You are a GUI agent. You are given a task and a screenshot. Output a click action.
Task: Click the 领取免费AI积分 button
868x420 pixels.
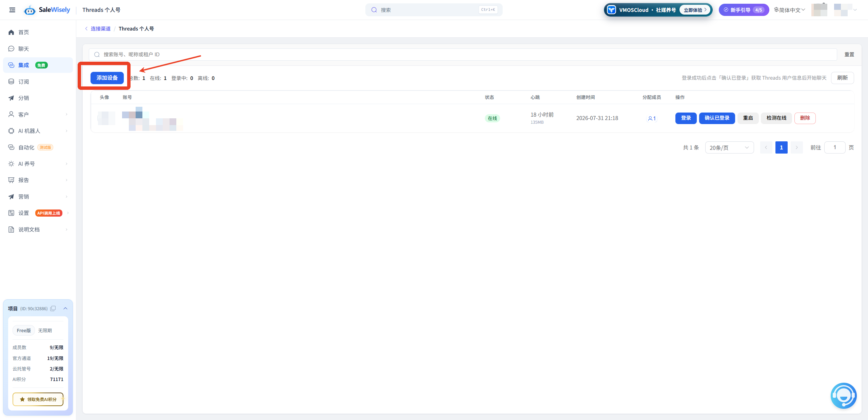[38, 399]
